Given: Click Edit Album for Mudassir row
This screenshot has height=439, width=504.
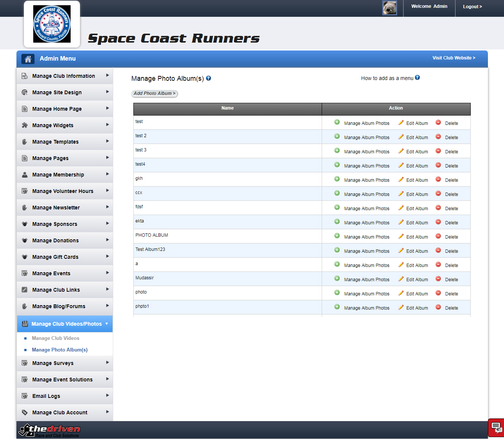Looking at the screenshot, I should (417, 280).
